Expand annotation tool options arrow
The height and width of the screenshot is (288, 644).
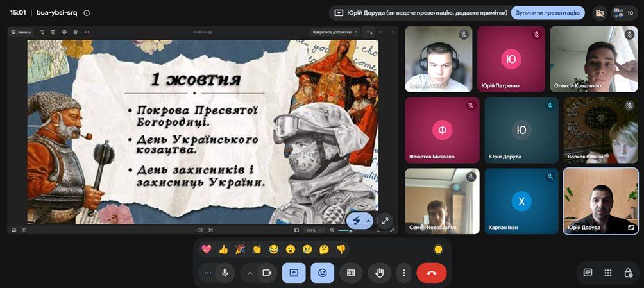pos(368,221)
